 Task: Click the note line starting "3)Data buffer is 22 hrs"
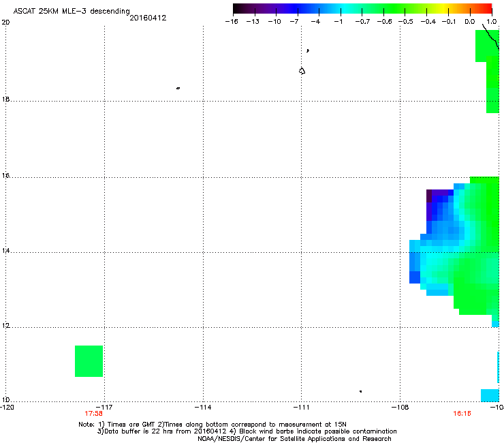tap(247, 431)
